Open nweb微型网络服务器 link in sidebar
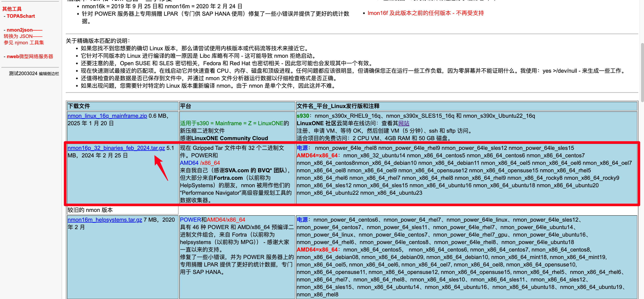 click(30, 56)
